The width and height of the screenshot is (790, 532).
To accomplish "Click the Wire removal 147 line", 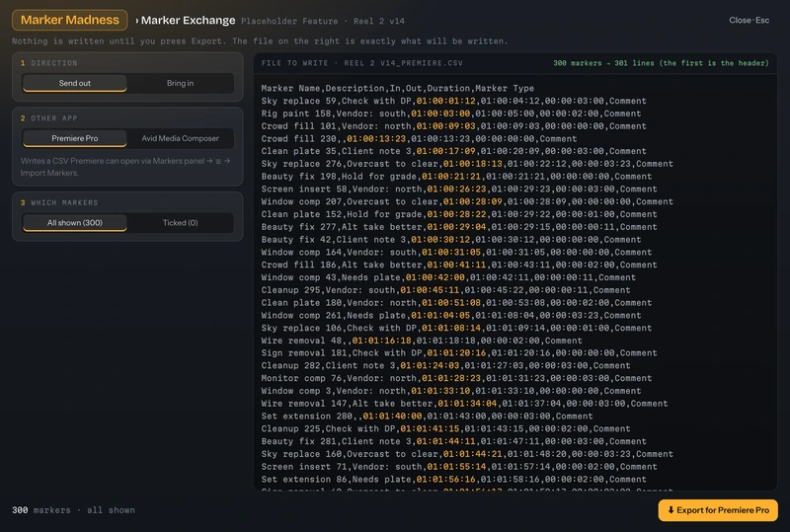I will click(464, 404).
